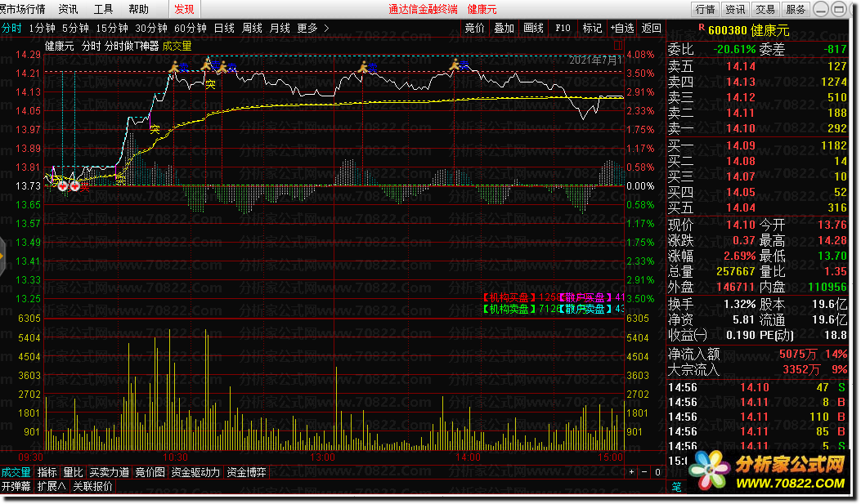Click the 0 reset button below the volume chart
This screenshot has height=504, width=861.
pos(657,471)
